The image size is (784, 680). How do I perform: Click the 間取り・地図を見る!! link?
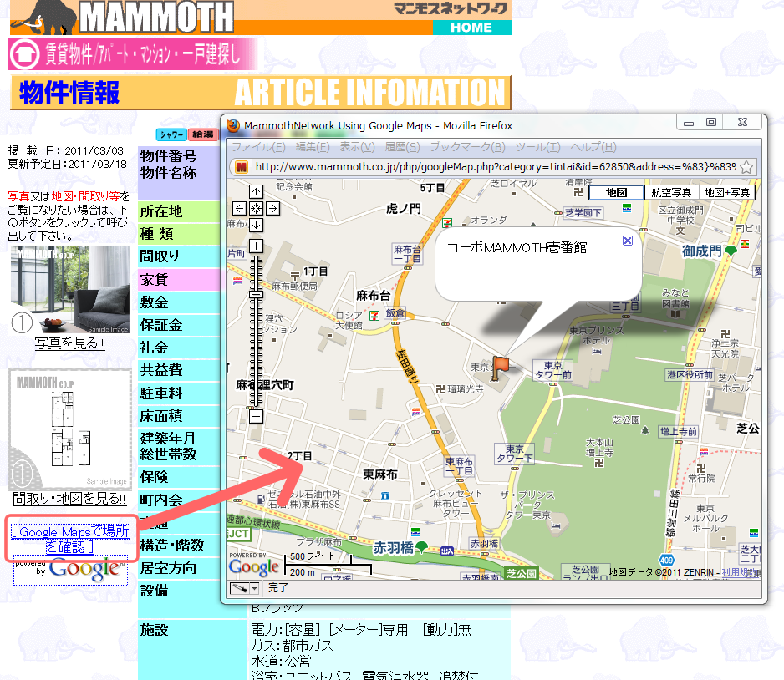69,499
